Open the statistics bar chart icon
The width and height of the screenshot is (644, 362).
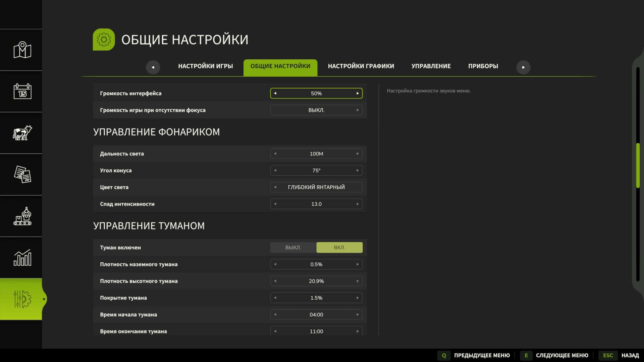coord(22,257)
